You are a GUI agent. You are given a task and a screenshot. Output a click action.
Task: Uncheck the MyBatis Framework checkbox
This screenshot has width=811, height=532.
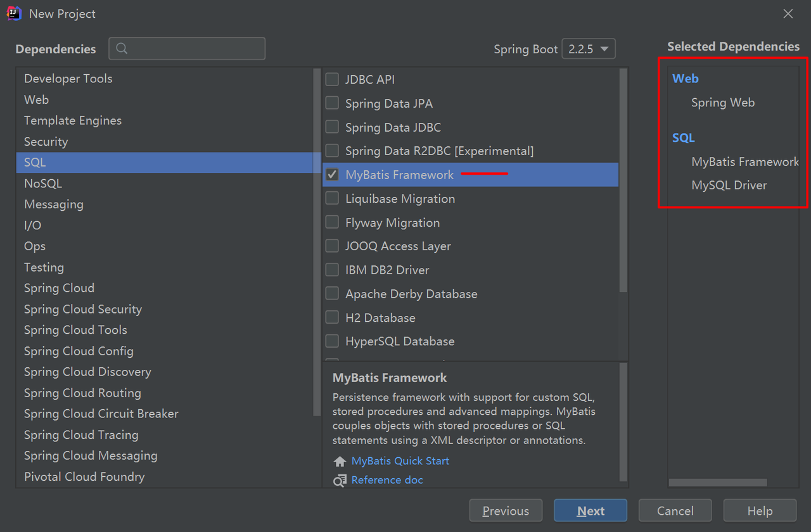(332, 175)
